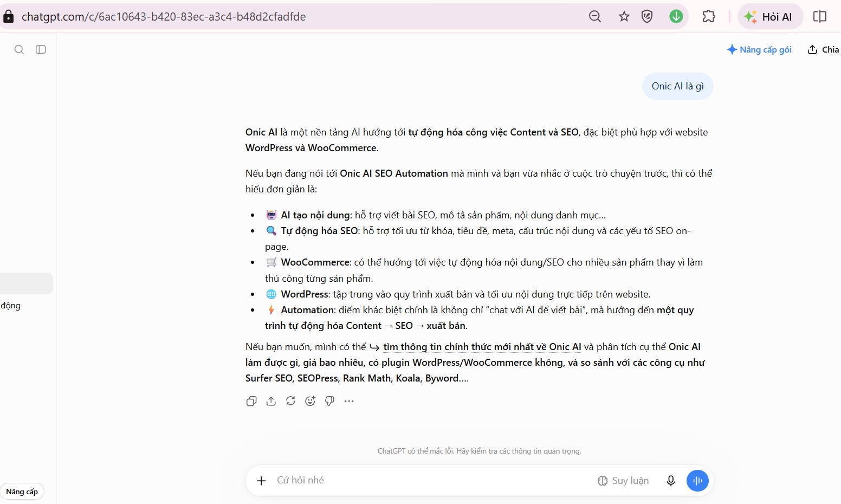Click the green download arrow icon

pos(676,17)
